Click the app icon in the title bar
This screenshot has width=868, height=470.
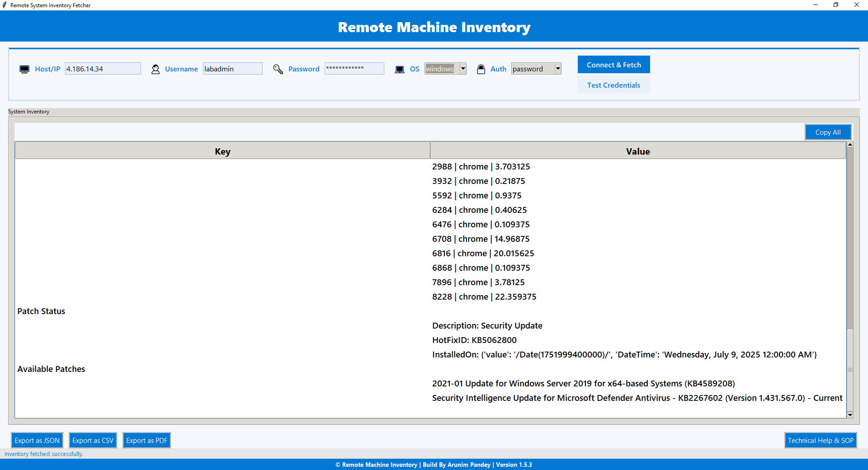click(x=5, y=5)
